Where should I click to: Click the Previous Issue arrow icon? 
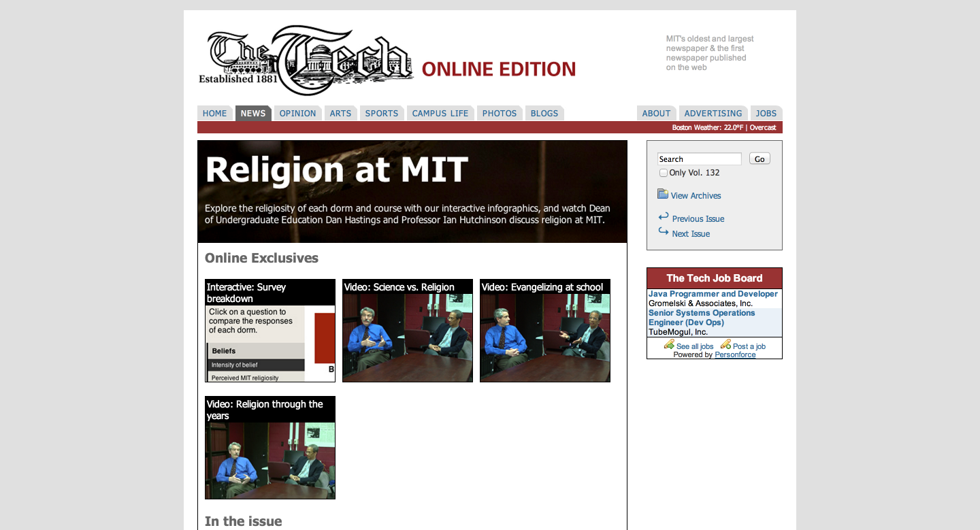tap(664, 217)
